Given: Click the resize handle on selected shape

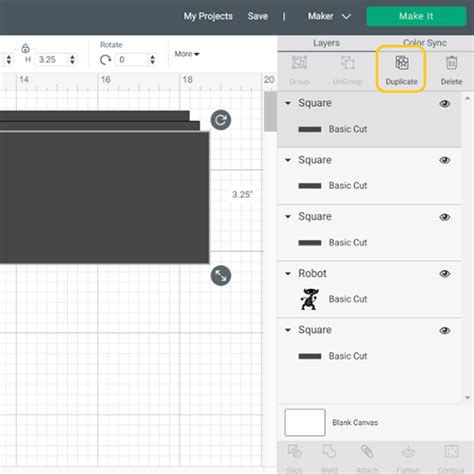Looking at the screenshot, I should point(221,276).
